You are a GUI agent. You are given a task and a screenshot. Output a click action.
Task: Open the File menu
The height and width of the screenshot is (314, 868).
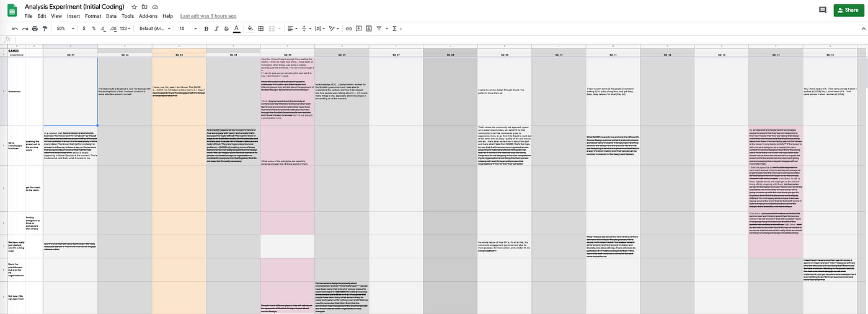pyautogui.click(x=29, y=16)
